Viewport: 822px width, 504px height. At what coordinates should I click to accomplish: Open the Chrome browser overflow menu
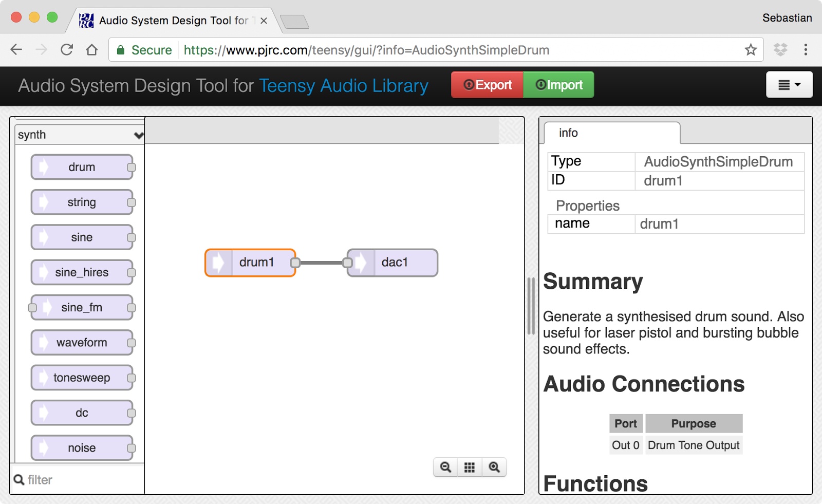[x=806, y=50]
